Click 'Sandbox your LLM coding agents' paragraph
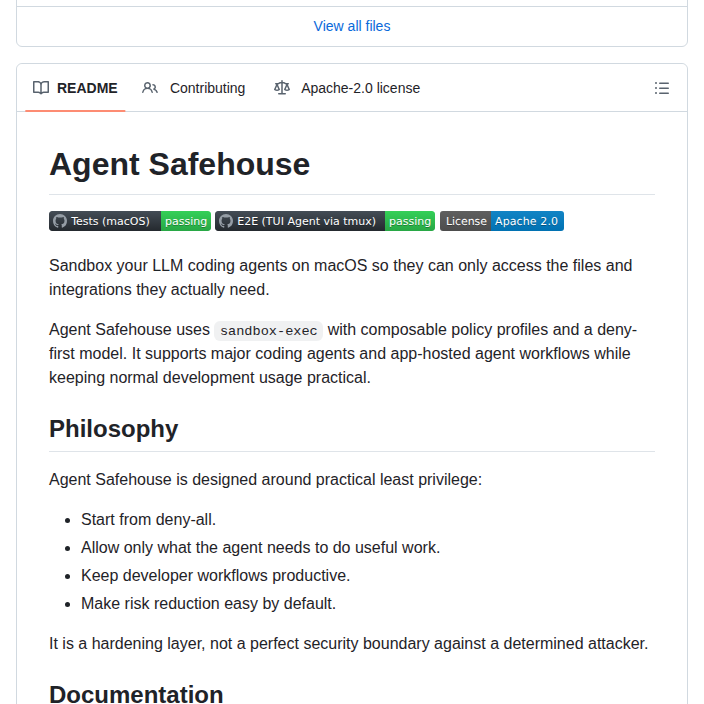Viewport: 704px width, 704px height. click(340, 277)
